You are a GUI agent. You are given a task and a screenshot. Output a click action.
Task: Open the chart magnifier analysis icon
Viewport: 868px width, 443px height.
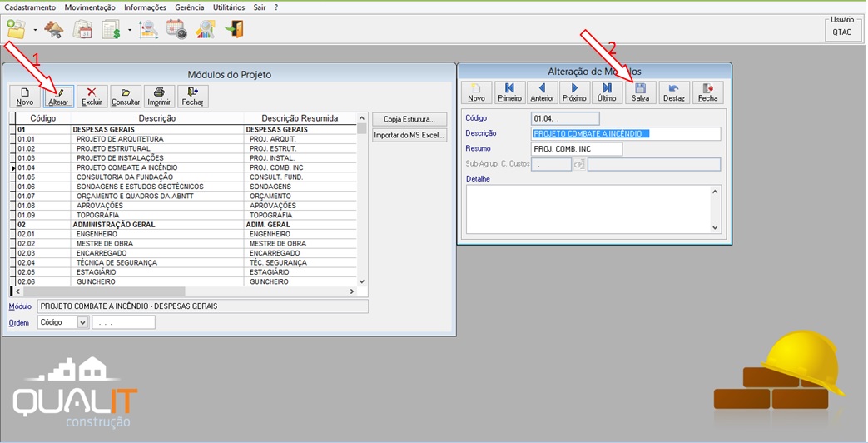point(148,29)
